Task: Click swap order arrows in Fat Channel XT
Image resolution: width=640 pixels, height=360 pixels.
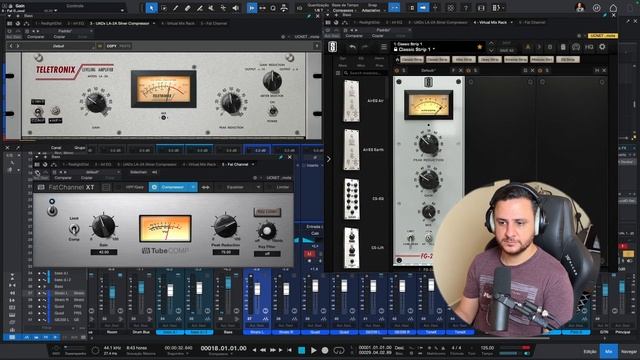Action: [205, 187]
